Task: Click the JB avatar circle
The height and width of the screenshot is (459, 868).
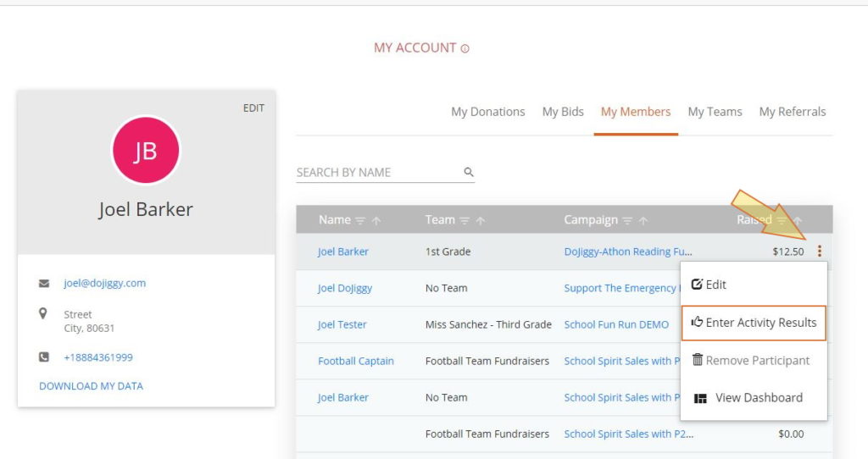Action: [146, 150]
